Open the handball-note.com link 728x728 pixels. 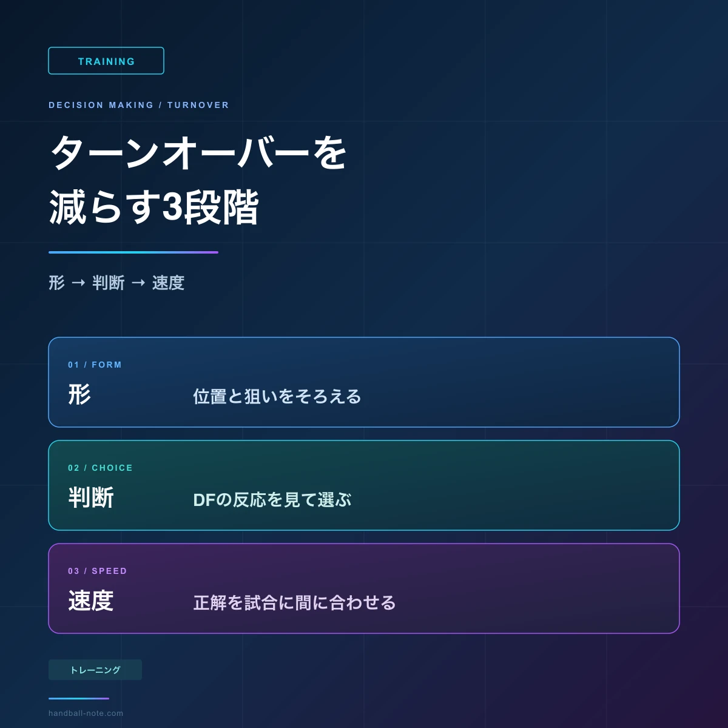click(x=86, y=713)
